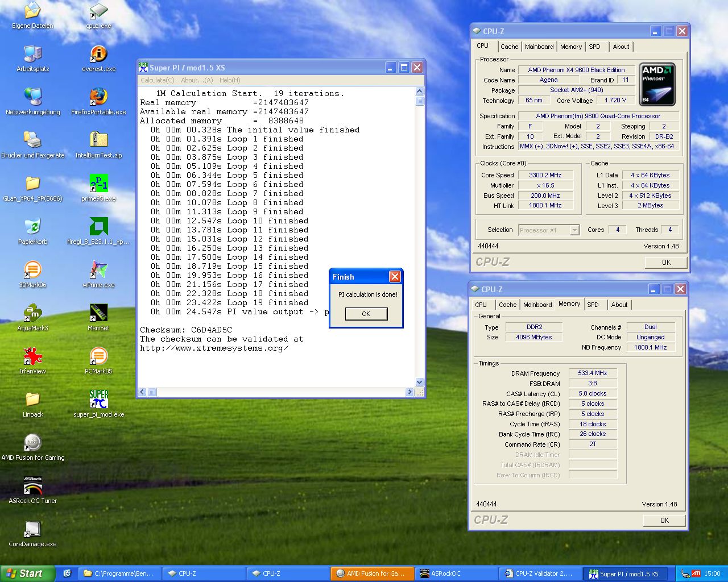This screenshot has width=728, height=582.
Task: Click Internet Explorer quick launch icon
Action: point(67,573)
